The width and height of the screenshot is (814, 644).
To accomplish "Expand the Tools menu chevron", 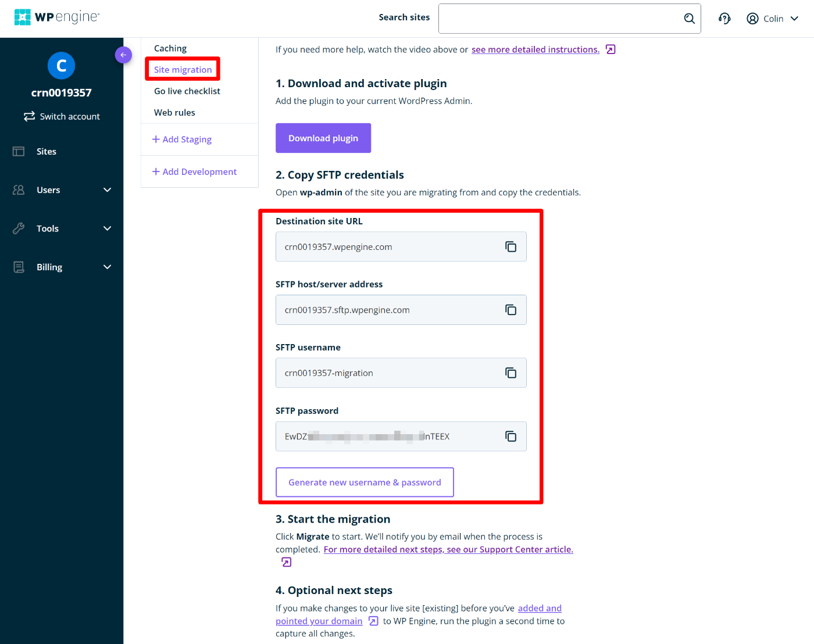I will click(107, 228).
